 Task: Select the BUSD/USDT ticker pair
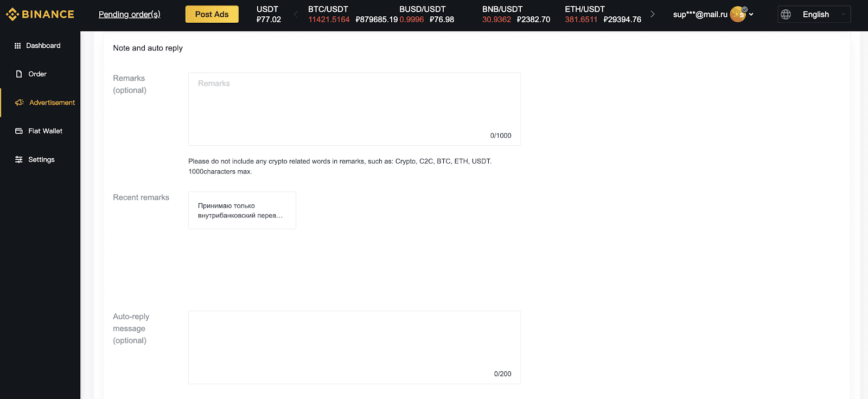[422, 9]
